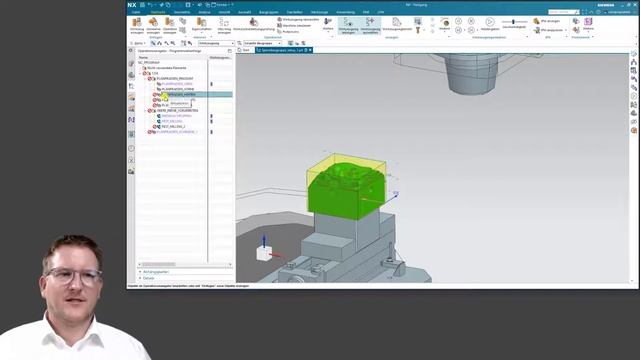Click the green workpiece in the viewport
This screenshot has width=640, height=360.
[346, 192]
